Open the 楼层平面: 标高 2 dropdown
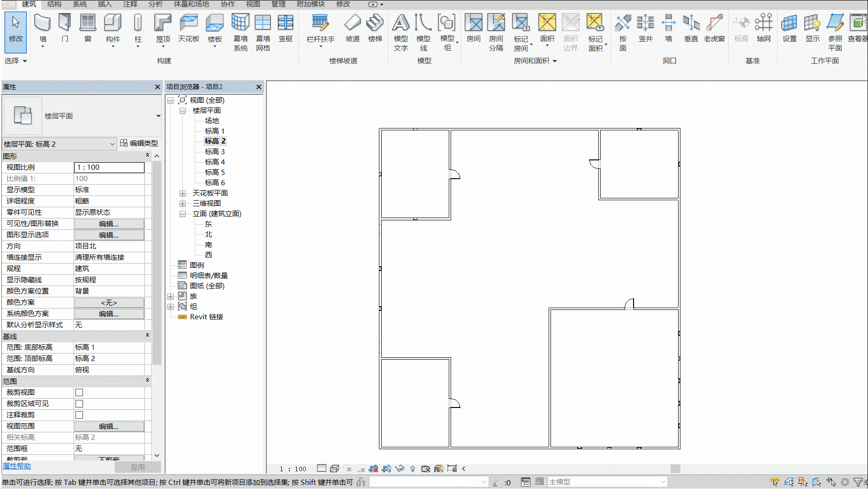Screen dimensions: 868x490 [x=59, y=144]
